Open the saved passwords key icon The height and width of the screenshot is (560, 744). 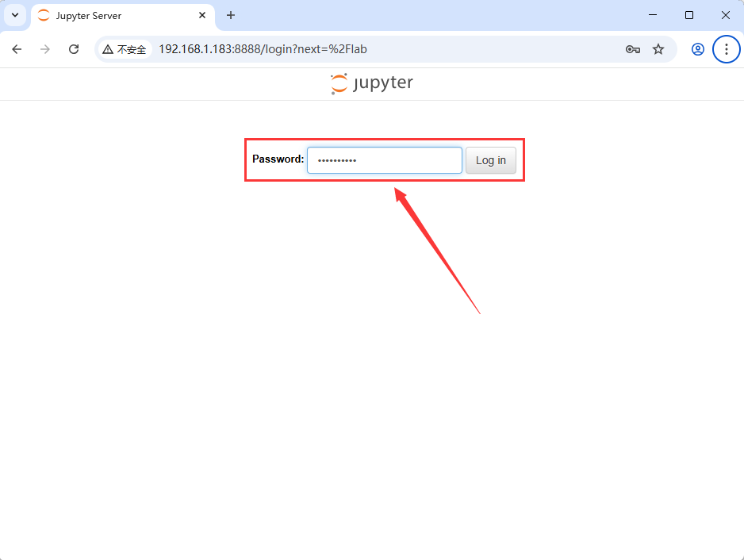[x=632, y=49]
